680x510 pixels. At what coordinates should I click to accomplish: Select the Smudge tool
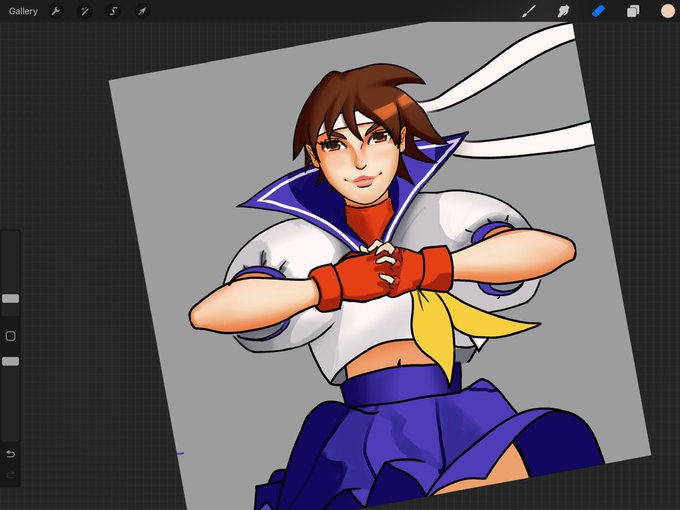(563, 11)
